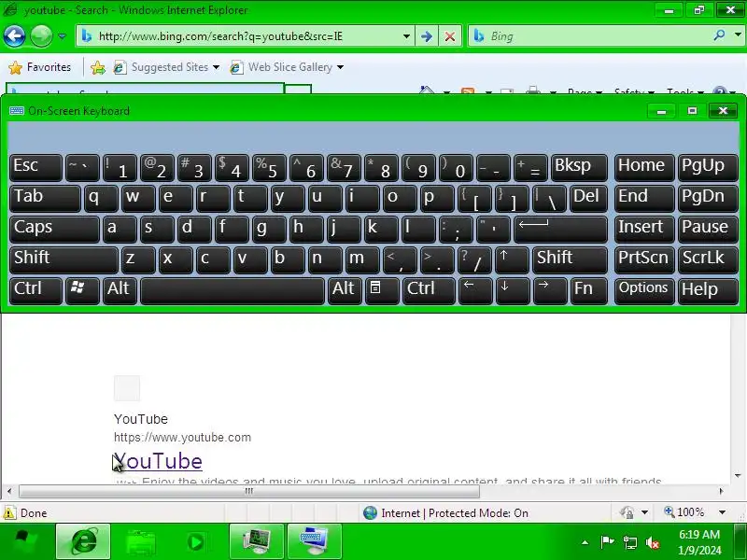Open the recent pages dropdown beside the forward button

(62, 36)
